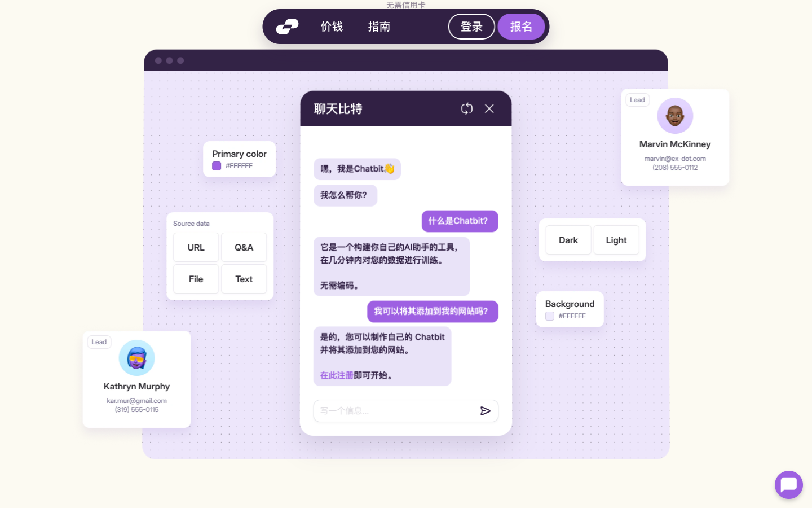Image resolution: width=812 pixels, height=508 pixels.
Task: Click Kathryn Murphy's avatar on the Lead card
Action: click(x=136, y=358)
